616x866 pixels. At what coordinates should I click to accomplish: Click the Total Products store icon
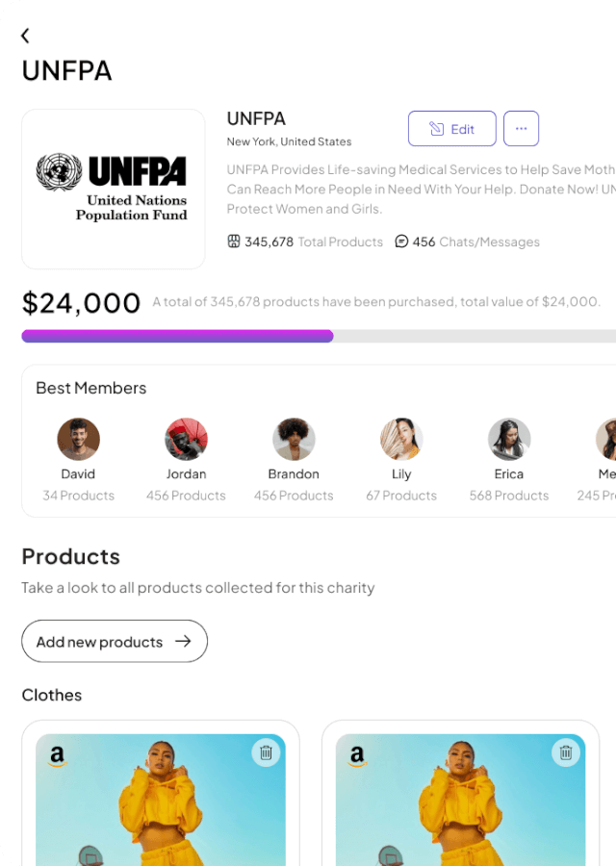click(233, 242)
